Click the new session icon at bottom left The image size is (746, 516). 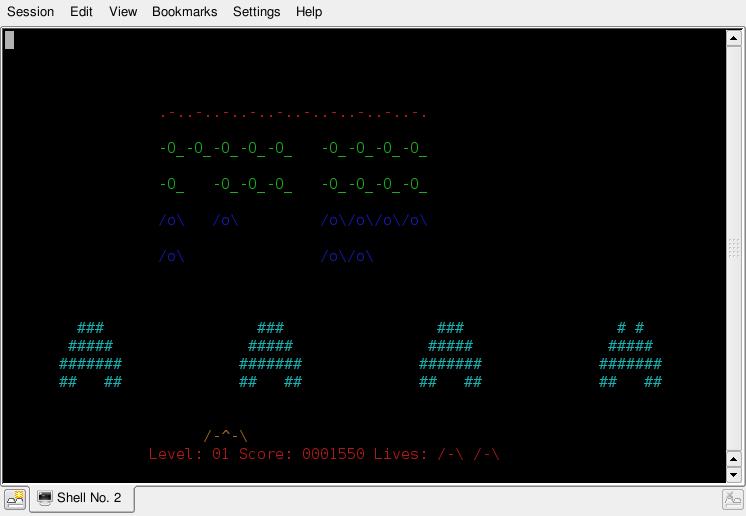pyautogui.click(x=15, y=499)
